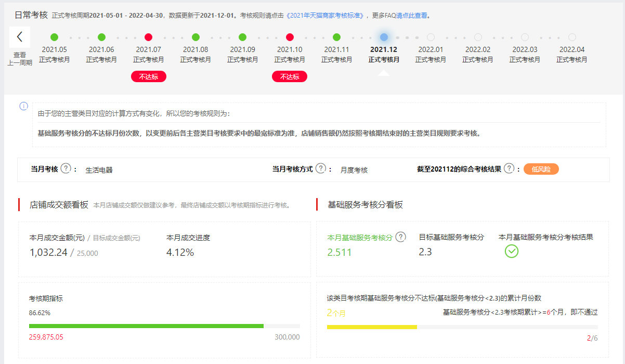Click the 2021.05 正式考核月 label
The image size is (625, 364).
pos(55,54)
